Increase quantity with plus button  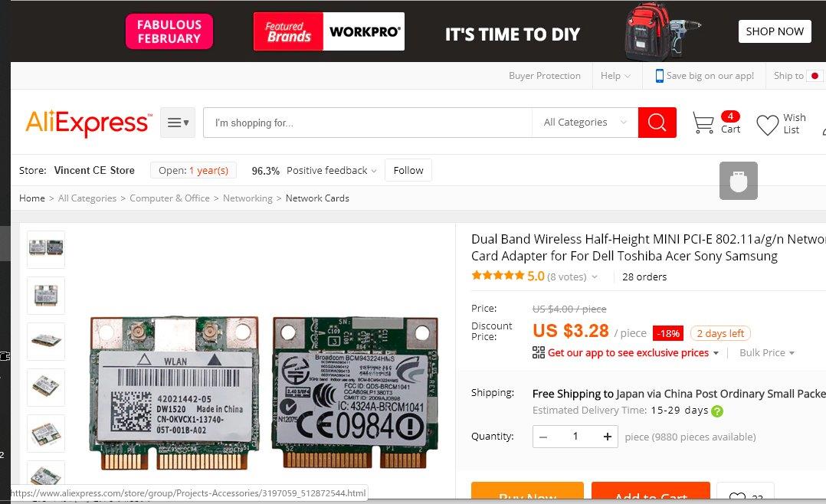(x=608, y=437)
